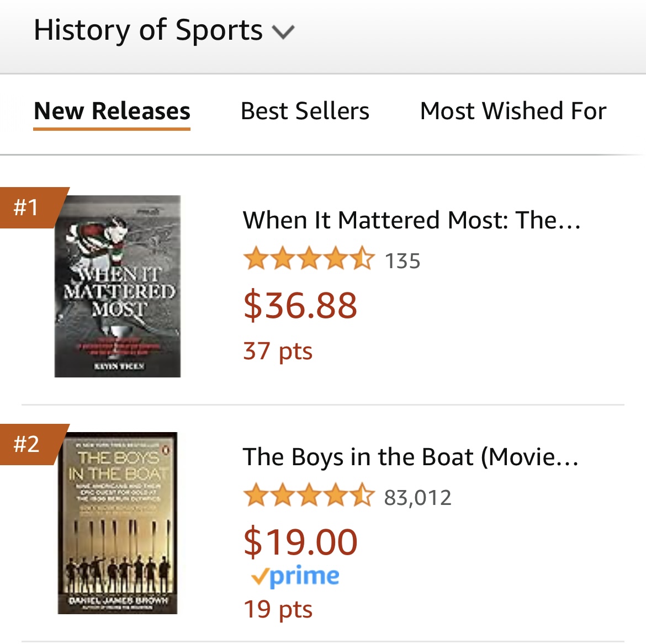Click the prime badge icon
Screen dimensions: 646x644
tap(295, 576)
